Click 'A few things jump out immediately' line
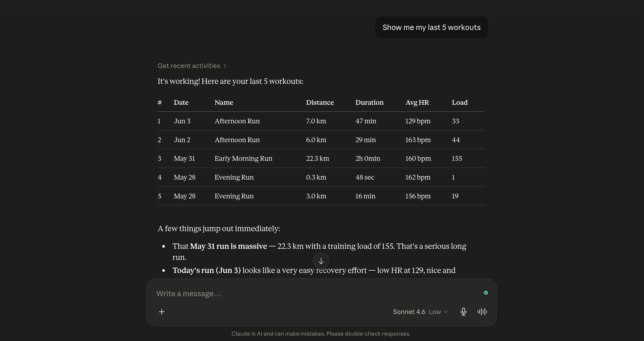Screen dimensions: 644x341 (x=219, y=229)
